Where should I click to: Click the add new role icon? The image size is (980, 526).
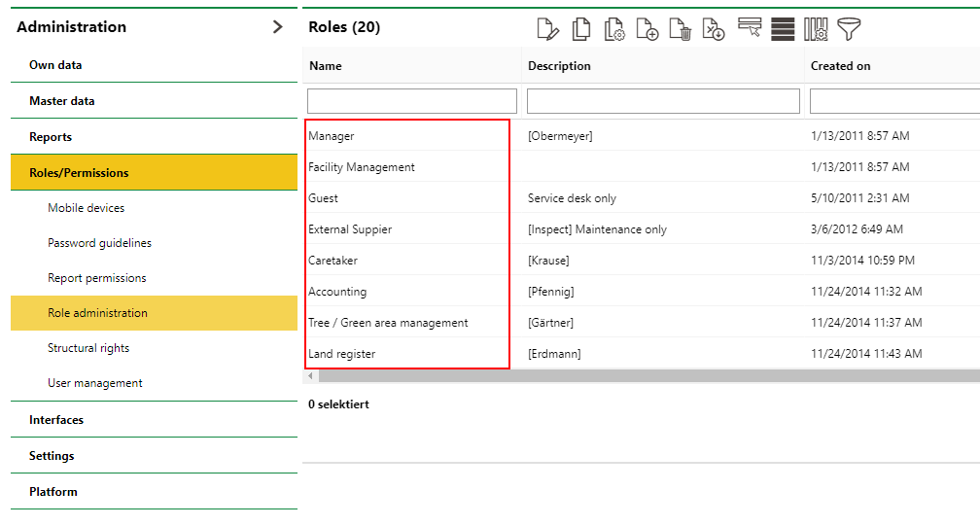click(647, 29)
